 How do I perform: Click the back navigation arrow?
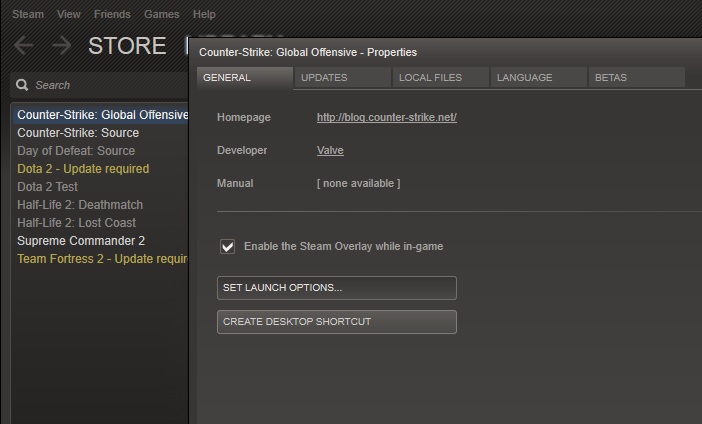click(24, 46)
